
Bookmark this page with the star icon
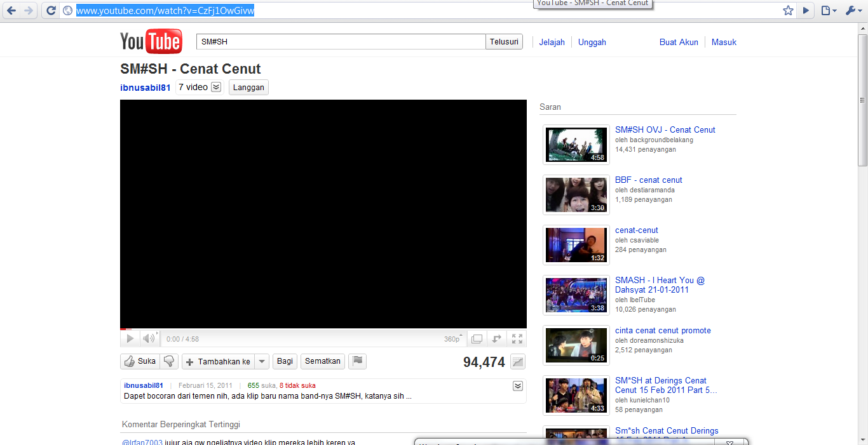(788, 11)
